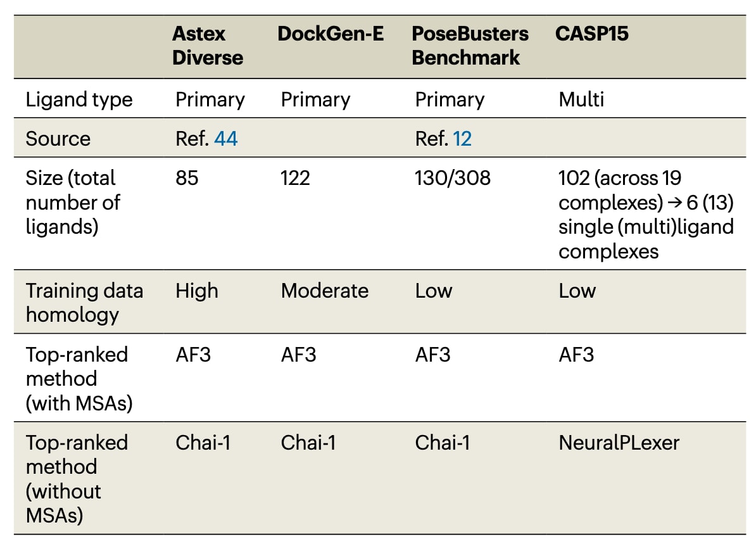Click the Training data homology row label

(84, 302)
